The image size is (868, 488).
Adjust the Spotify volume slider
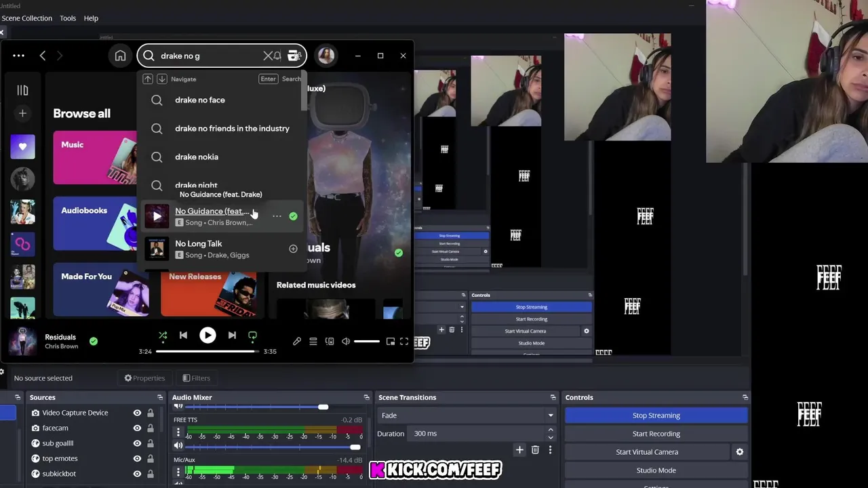367,342
